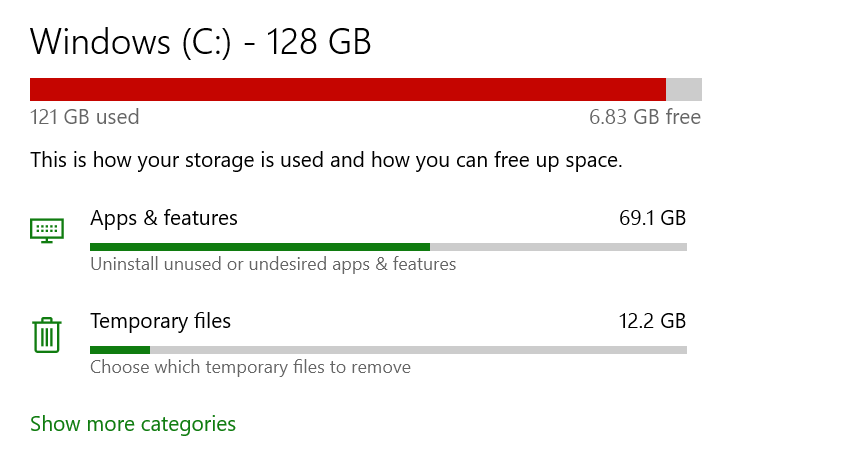Click the 6.83 GB free label
Viewport: 858px width, 454px height.
[645, 117]
